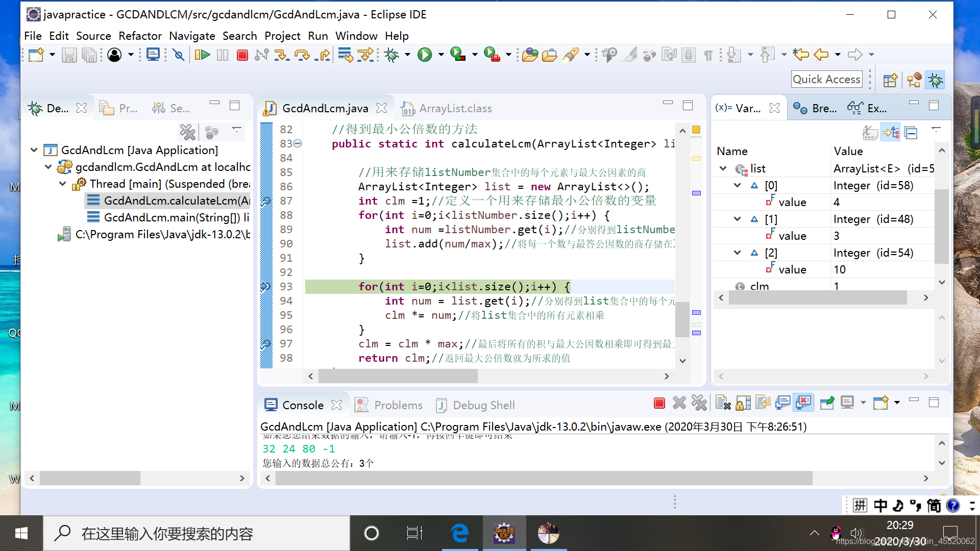
Task: Open the Run button dropdown arrow
Action: (x=440, y=55)
